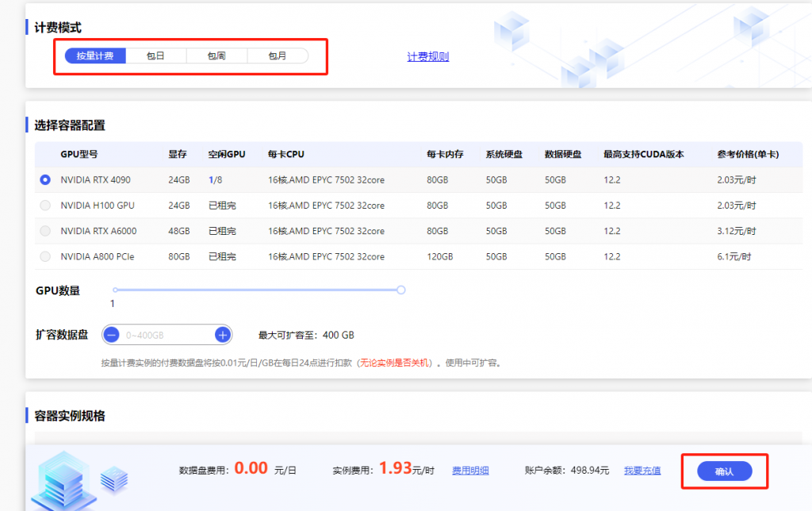Switch billing mode to 包周
This screenshot has width=812, height=511.
pos(216,56)
